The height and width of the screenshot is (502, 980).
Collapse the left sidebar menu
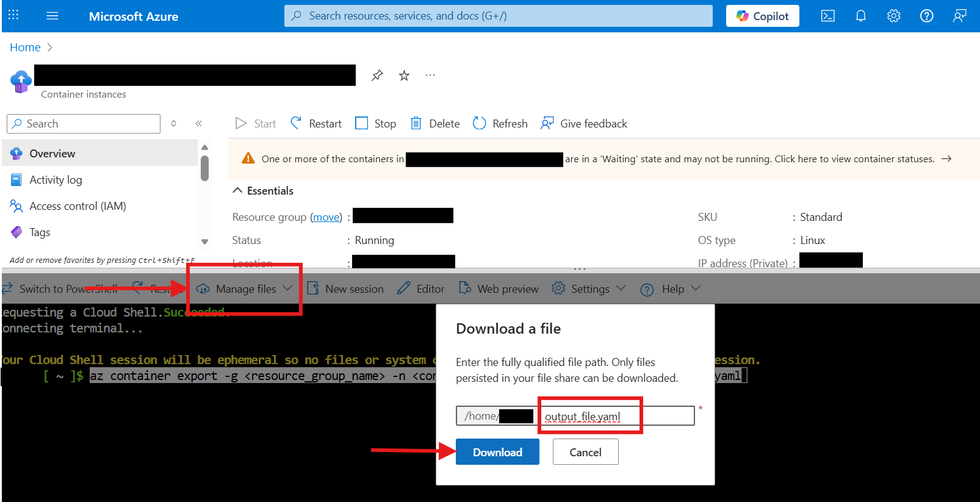(198, 124)
